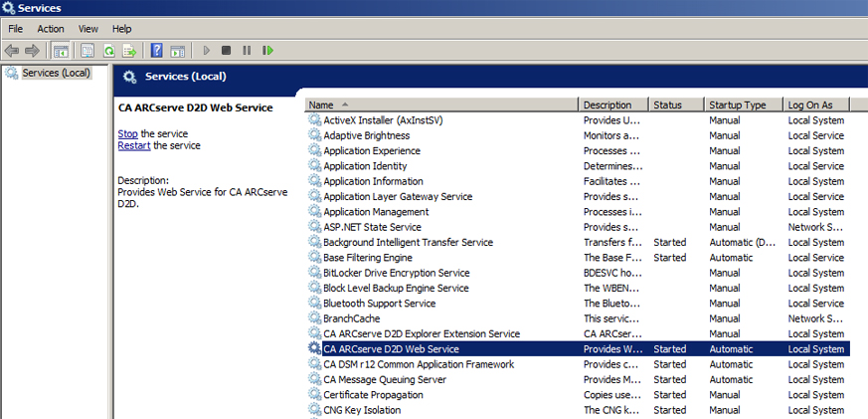Select CA ARCserve D2D Explorer Extension Service
The width and height of the screenshot is (868, 419).
[578, 333]
